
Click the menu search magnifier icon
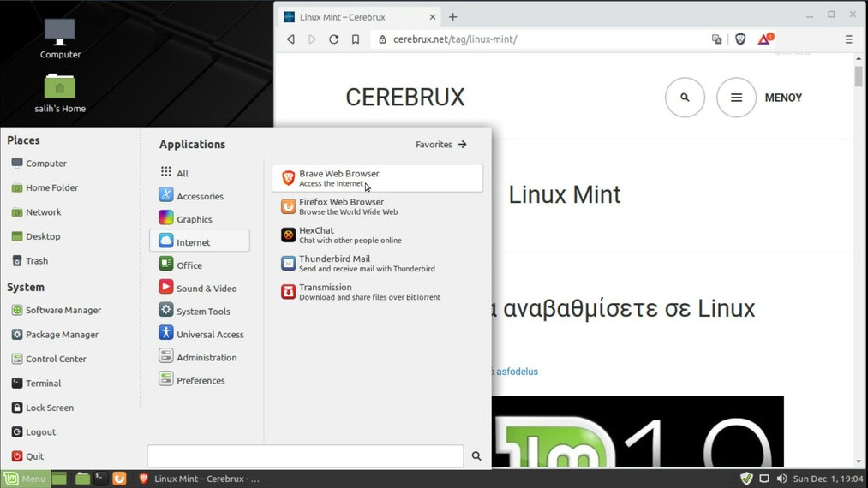click(x=476, y=456)
